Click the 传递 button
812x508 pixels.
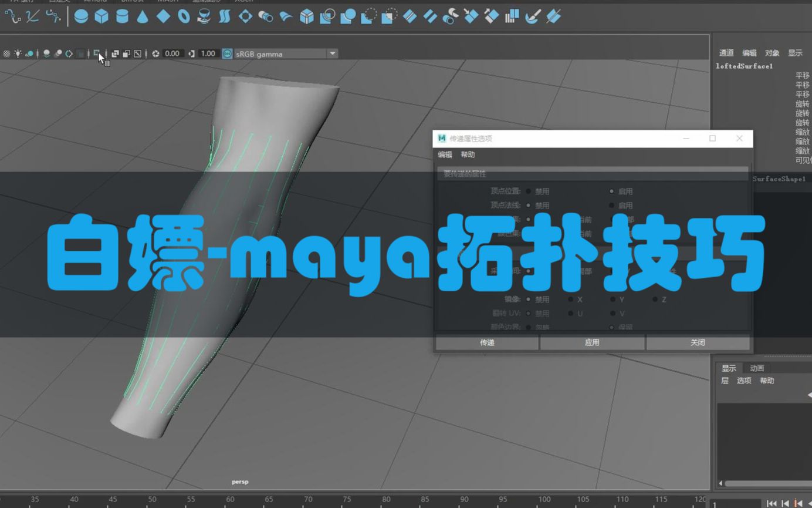pyautogui.click(x=487, y=342)
